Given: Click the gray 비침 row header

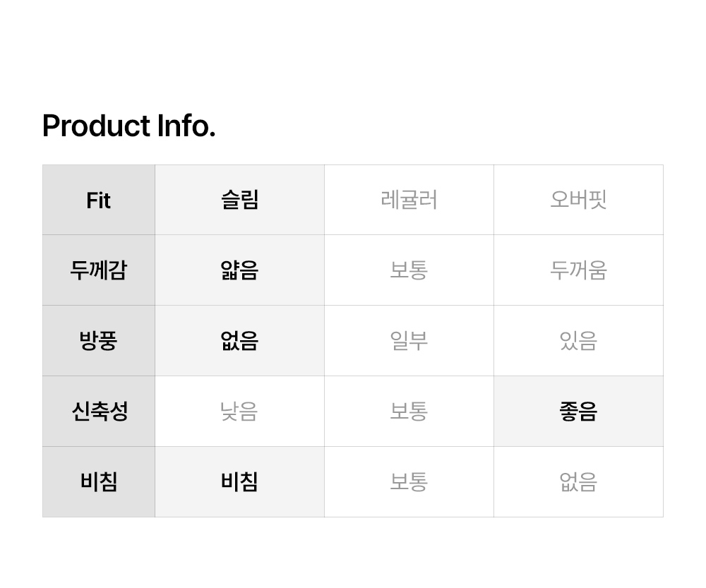Looking at the screenshot, I should pos(99,482).
